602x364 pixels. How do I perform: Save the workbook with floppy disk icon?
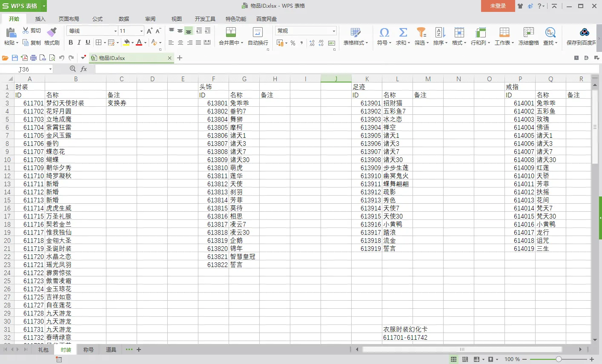(15, 58)
